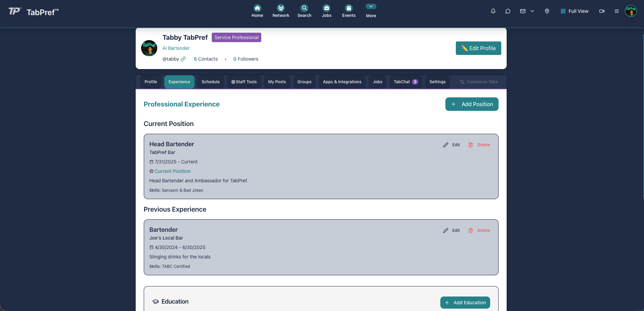The width and height of the screenshot is (644, 311).
Task: Click the '4/30/2024 - 6/30/2025' date text
Action: [x=180, y=247]
